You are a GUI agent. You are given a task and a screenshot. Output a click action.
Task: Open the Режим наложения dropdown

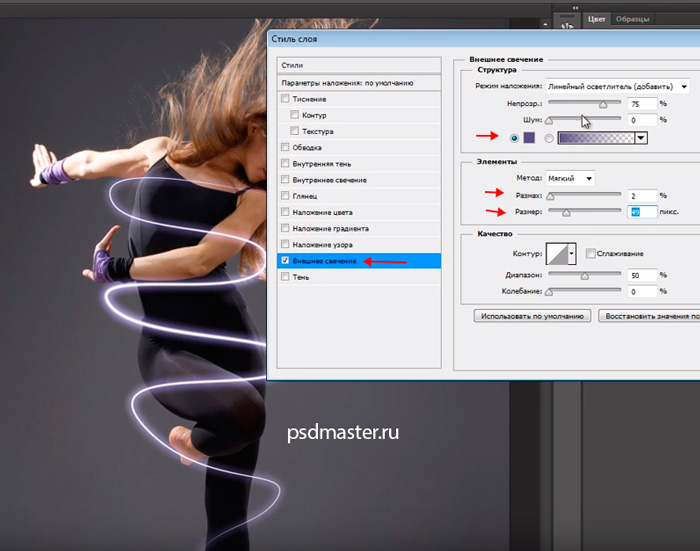tap(617, 86)
